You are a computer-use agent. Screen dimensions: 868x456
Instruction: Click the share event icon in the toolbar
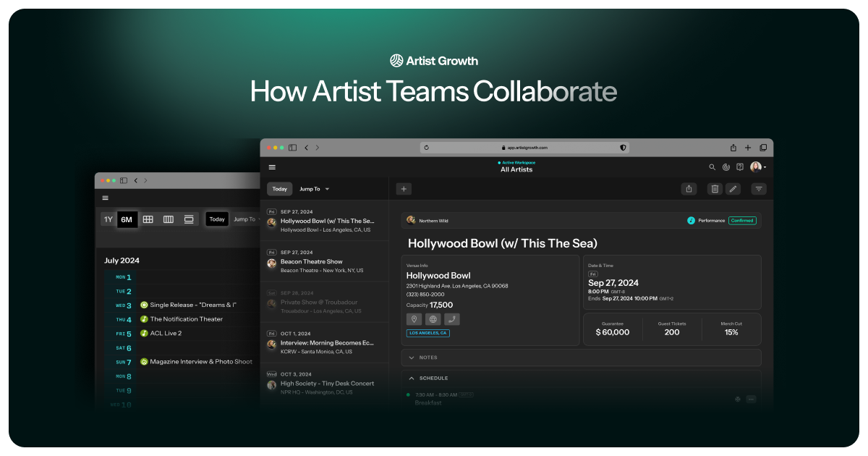click(x=689, y=189)
